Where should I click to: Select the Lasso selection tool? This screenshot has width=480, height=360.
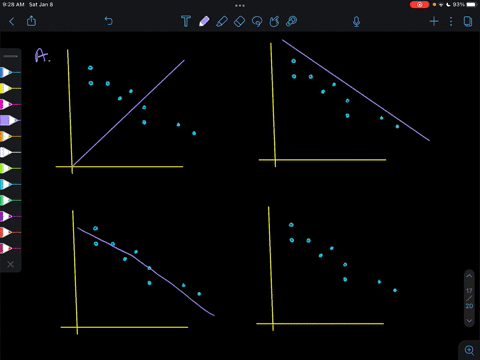tap(257, 22)
